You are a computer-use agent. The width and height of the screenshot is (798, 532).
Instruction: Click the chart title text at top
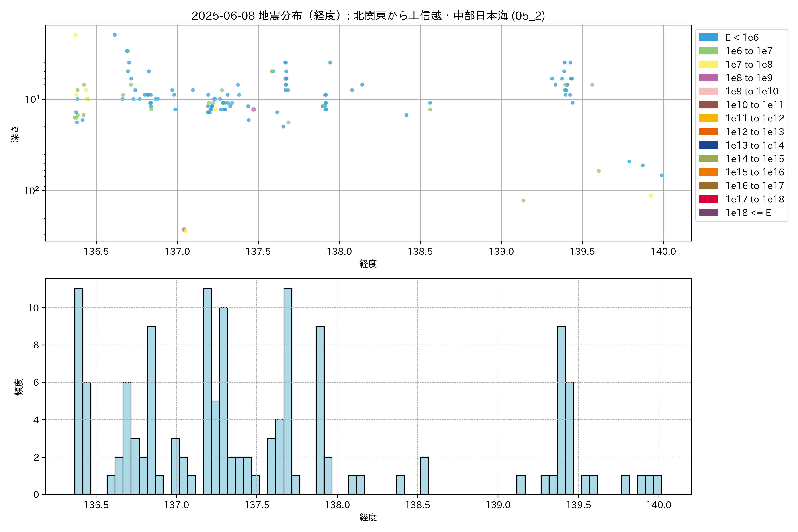(x=368, y=16)
